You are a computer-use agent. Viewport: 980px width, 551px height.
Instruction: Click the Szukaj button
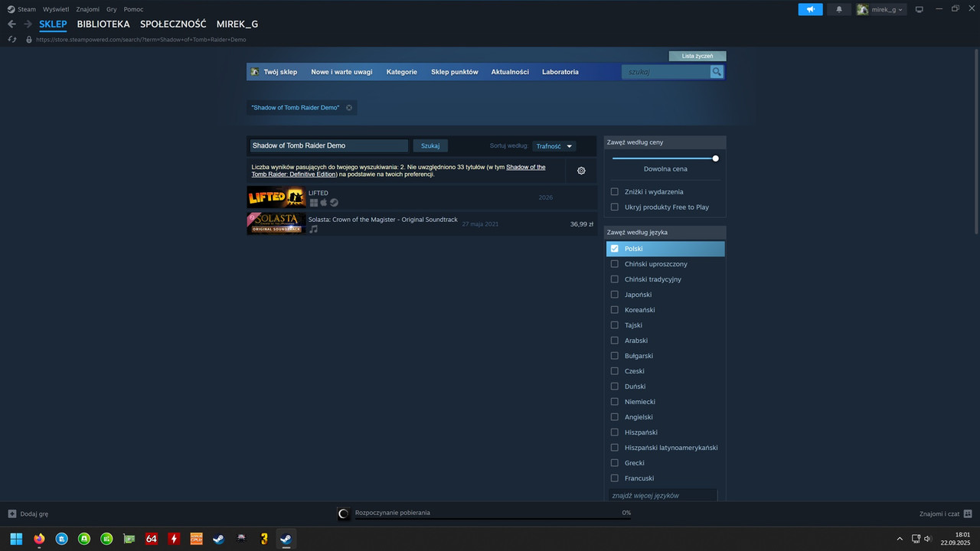pyautogui.click(x=430, y=145)
